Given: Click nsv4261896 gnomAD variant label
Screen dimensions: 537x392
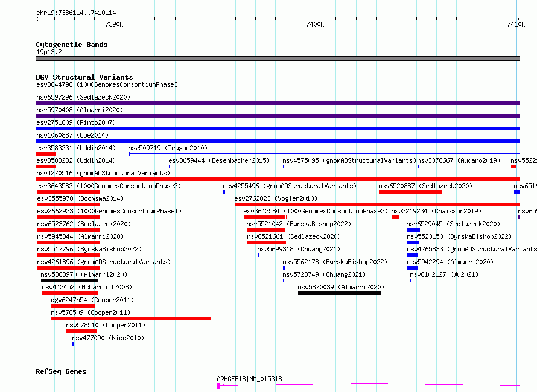Looking at the screenshot, I should coord(104,262).
